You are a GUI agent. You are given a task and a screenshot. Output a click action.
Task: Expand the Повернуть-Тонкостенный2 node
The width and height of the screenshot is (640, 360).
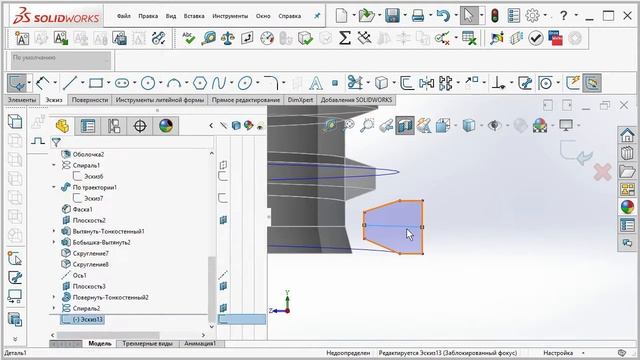tap(54, 297)
